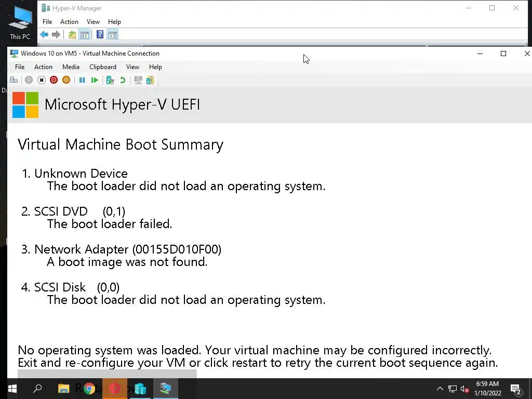
Task: Click Back arrow in Hyper-V Manager toolbar
Action: pyautogui.click(x=44, y=35)
